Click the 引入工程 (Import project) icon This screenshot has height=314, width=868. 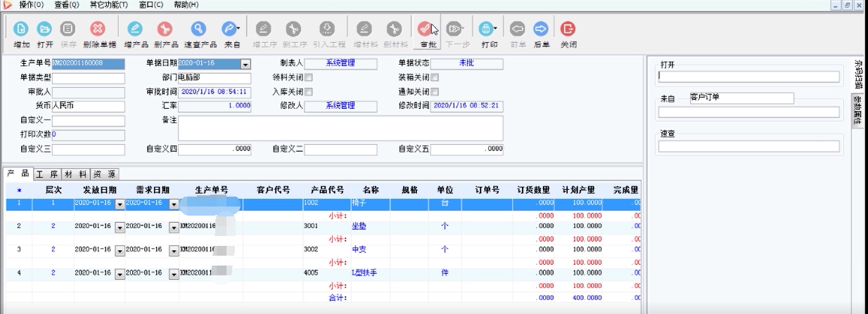coord(327,29)
